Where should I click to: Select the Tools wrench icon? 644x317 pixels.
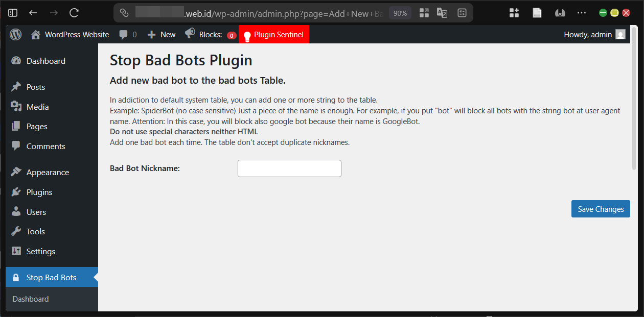point(15,231)
